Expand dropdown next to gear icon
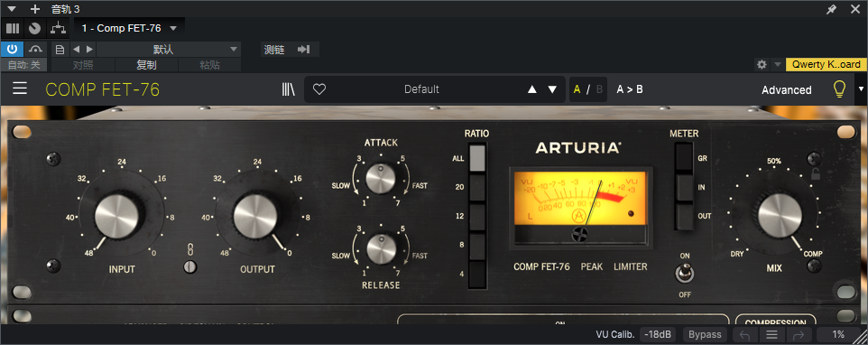868x345 pixels. pos(778,64)
